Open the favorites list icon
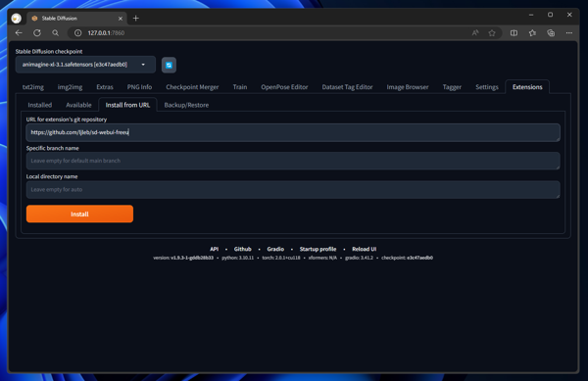The width and height of the screenshot is (588, 381). pos(532,33)
